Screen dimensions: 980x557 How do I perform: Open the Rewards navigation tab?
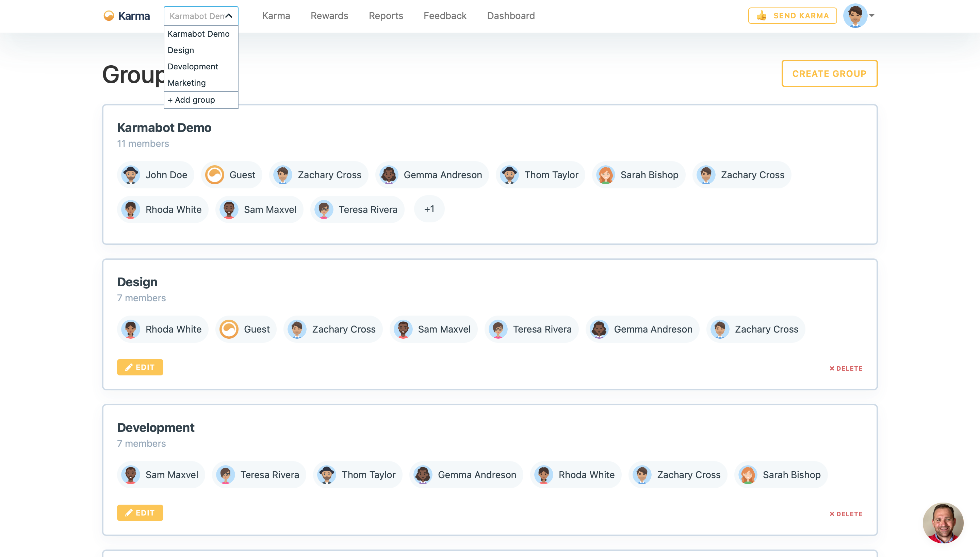click(x=329, y=16)
